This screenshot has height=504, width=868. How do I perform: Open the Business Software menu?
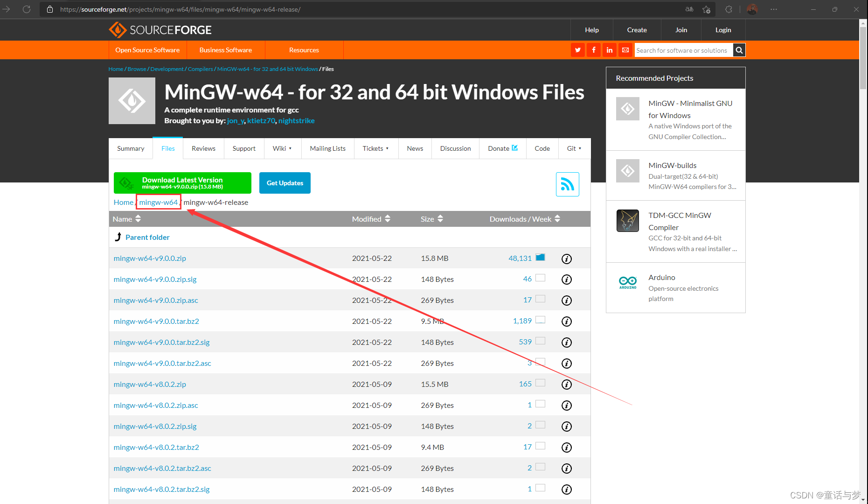tap(226, 50)
